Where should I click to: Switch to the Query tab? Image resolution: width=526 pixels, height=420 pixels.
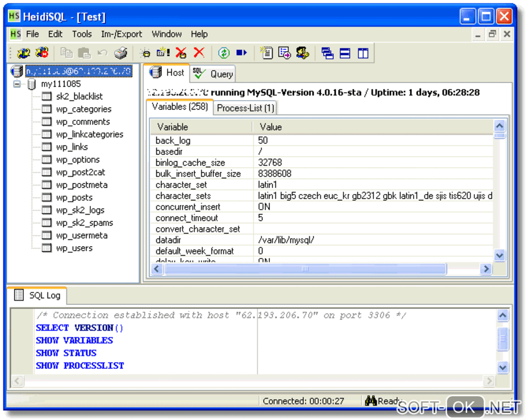click(213, 74)
